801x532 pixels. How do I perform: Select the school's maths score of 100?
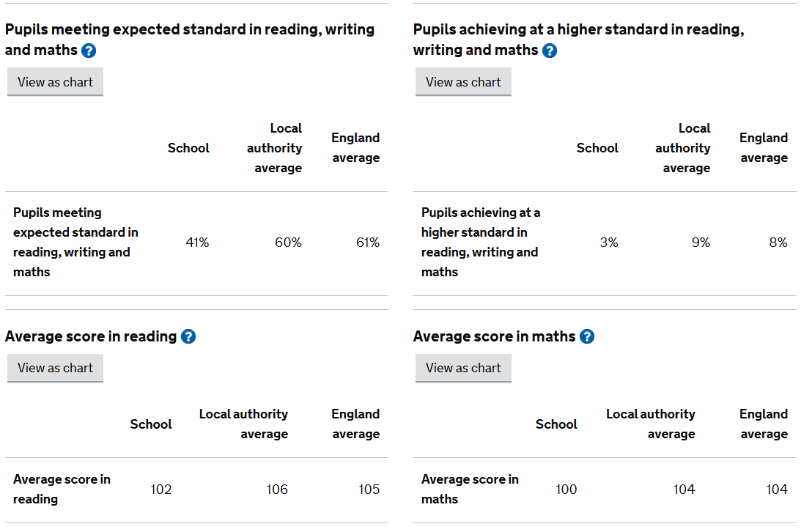click(x=566, y=489)
